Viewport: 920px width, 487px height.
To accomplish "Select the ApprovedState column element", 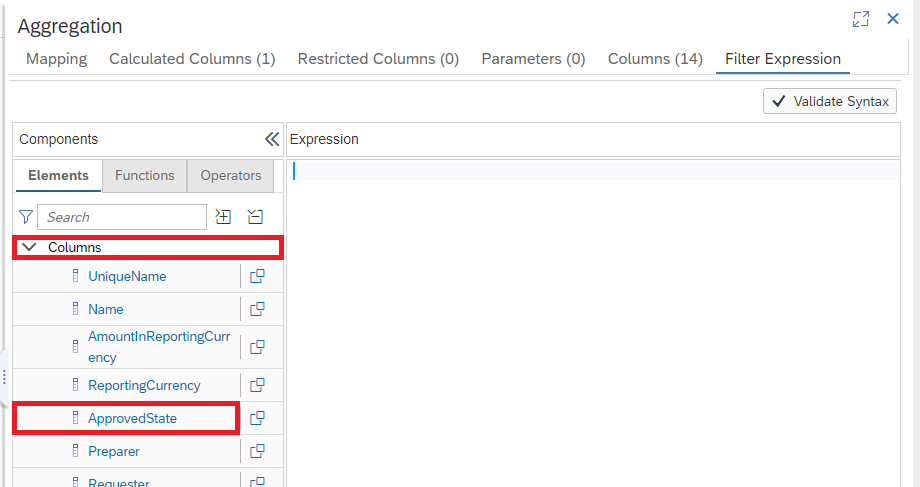I will point(132,418).
